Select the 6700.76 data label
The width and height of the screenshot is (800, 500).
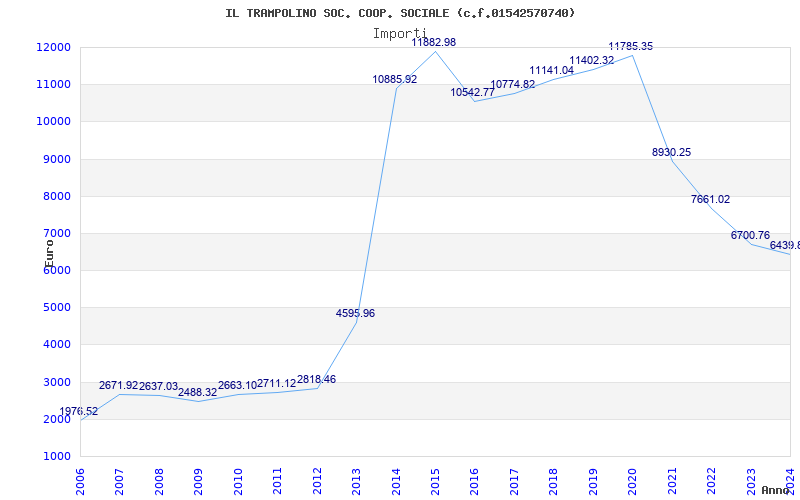751,235
